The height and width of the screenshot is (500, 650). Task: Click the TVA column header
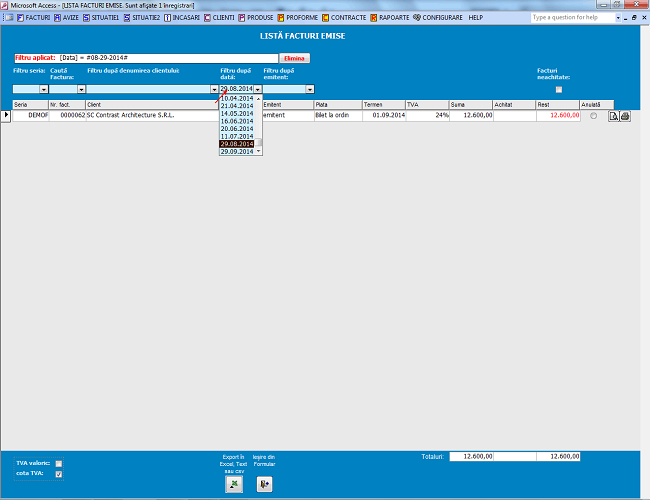click(x=427, y=105)
